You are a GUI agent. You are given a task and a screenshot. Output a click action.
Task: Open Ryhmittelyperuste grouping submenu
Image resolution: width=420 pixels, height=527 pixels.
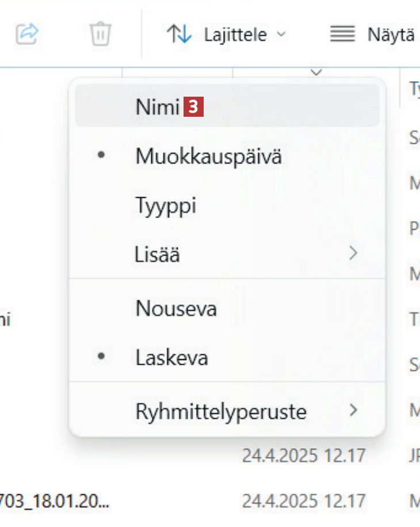coord(221,411)
